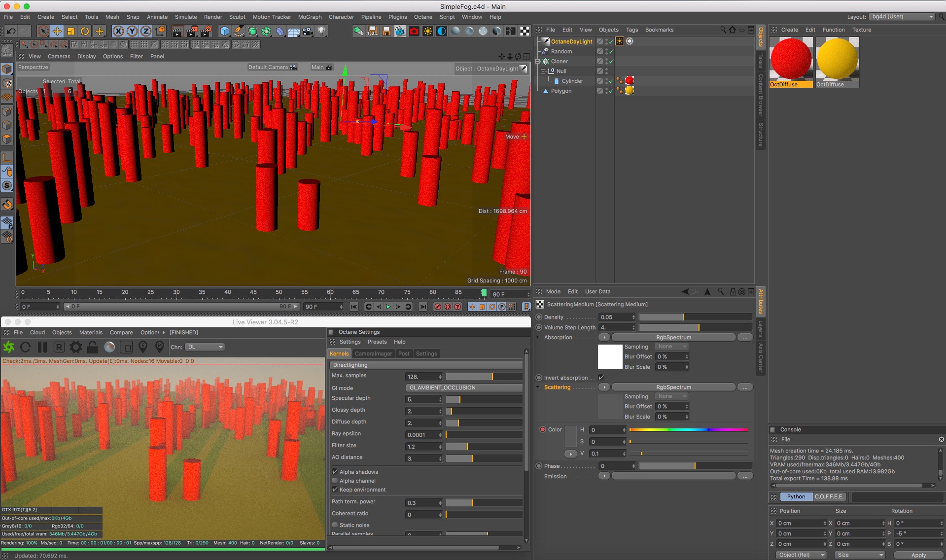
Task: Click the Live Viewer lock icon
Action: point(92,348)
